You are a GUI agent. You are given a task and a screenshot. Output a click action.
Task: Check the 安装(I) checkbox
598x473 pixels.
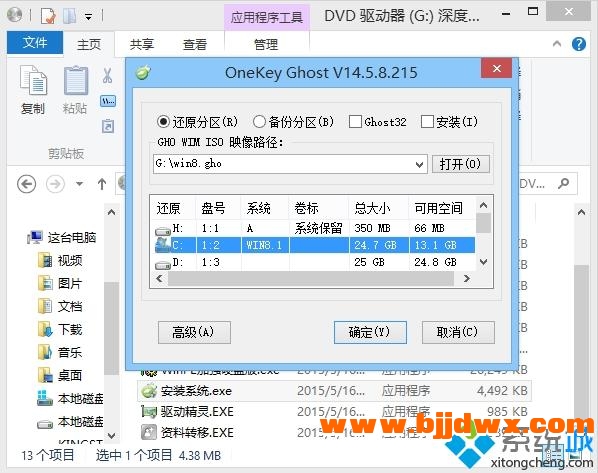427,122
